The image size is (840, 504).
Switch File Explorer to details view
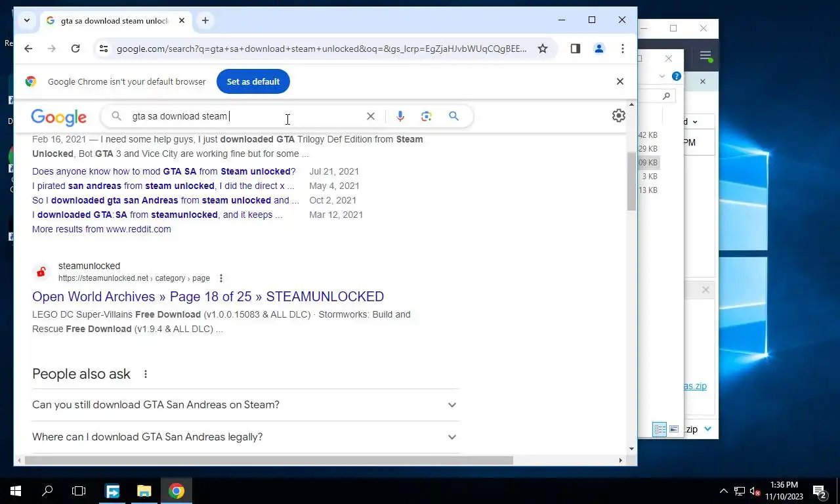tap(660, 429)
